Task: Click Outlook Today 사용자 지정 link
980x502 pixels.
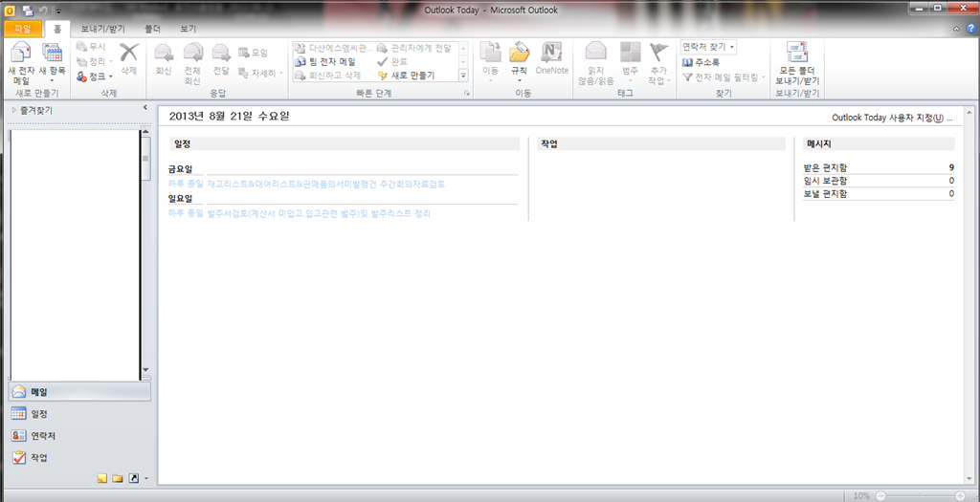Action: (x=892, y=118)
